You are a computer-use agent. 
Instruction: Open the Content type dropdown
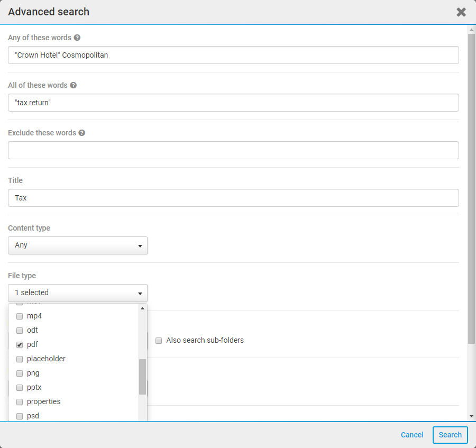pos(78,245)
